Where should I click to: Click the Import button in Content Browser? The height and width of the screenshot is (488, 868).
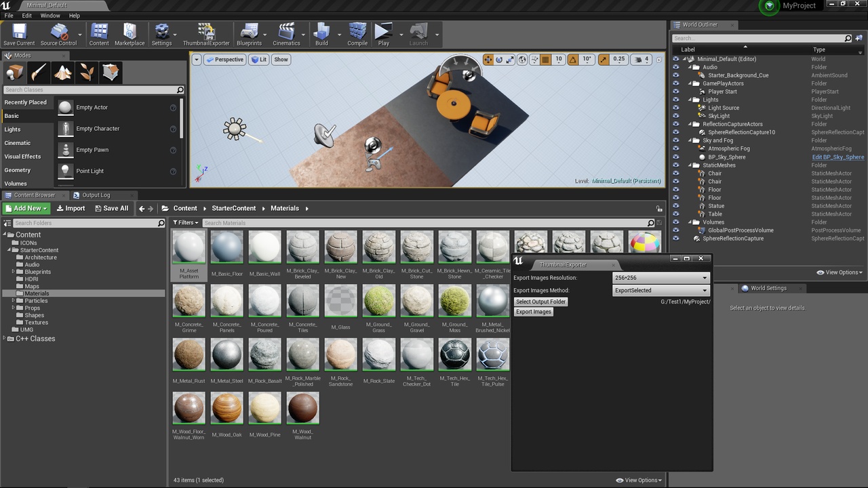pos(71,209)
